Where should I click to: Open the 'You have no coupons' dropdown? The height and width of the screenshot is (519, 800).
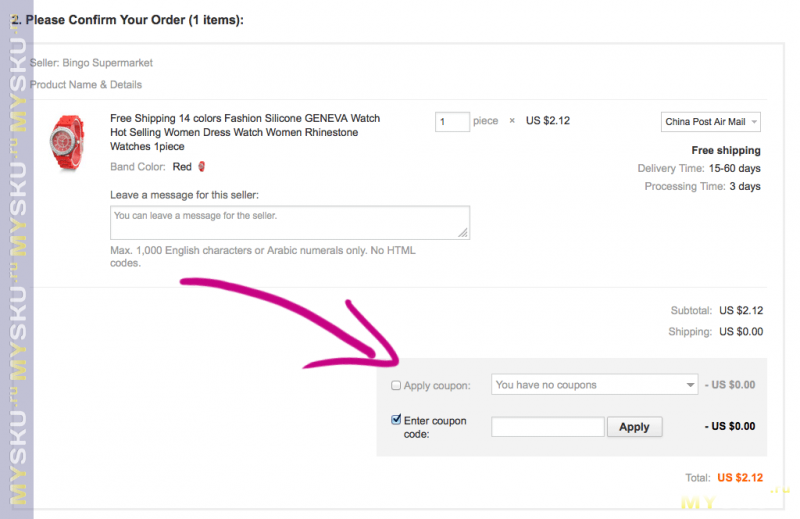595,385
